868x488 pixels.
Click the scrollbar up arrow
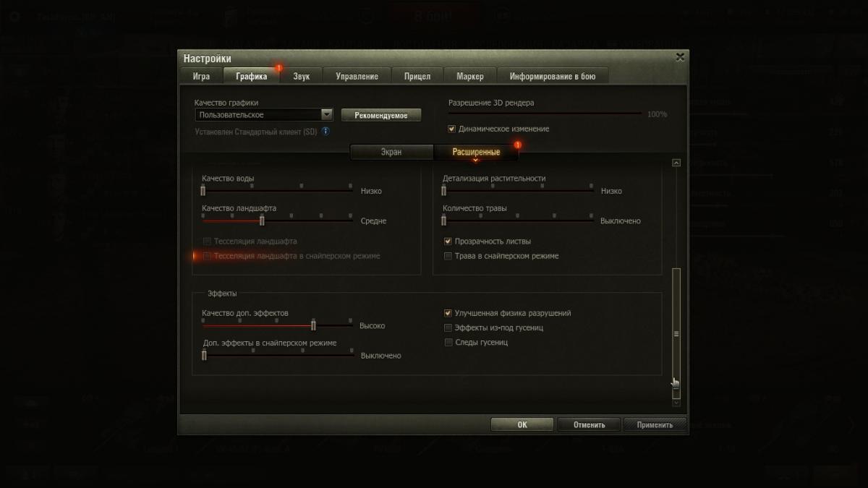point(676,163)
